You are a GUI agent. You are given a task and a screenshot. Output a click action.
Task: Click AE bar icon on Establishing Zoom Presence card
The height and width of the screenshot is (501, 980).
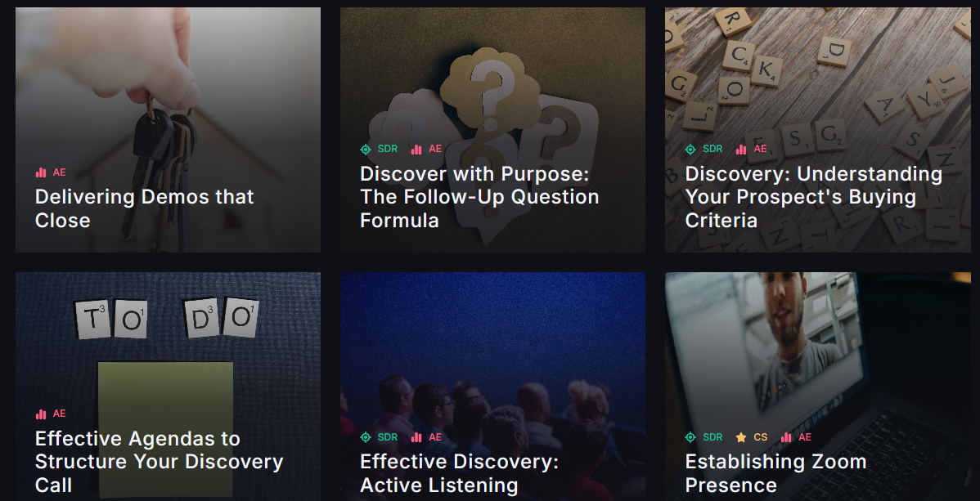point(786,437)
